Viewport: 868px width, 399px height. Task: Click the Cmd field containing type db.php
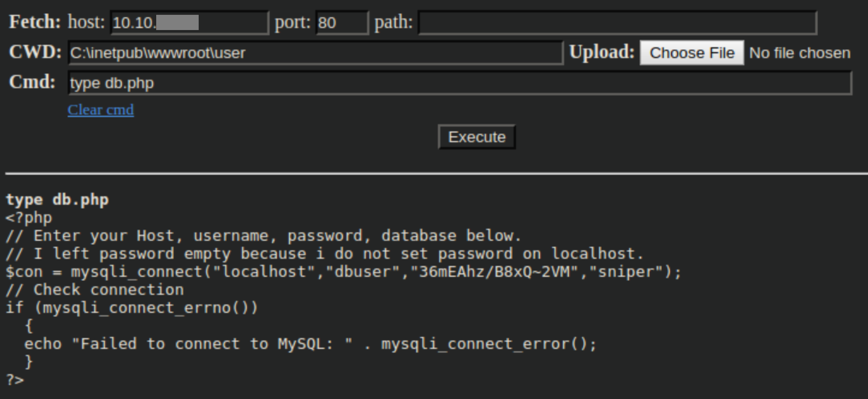[459, 83]
